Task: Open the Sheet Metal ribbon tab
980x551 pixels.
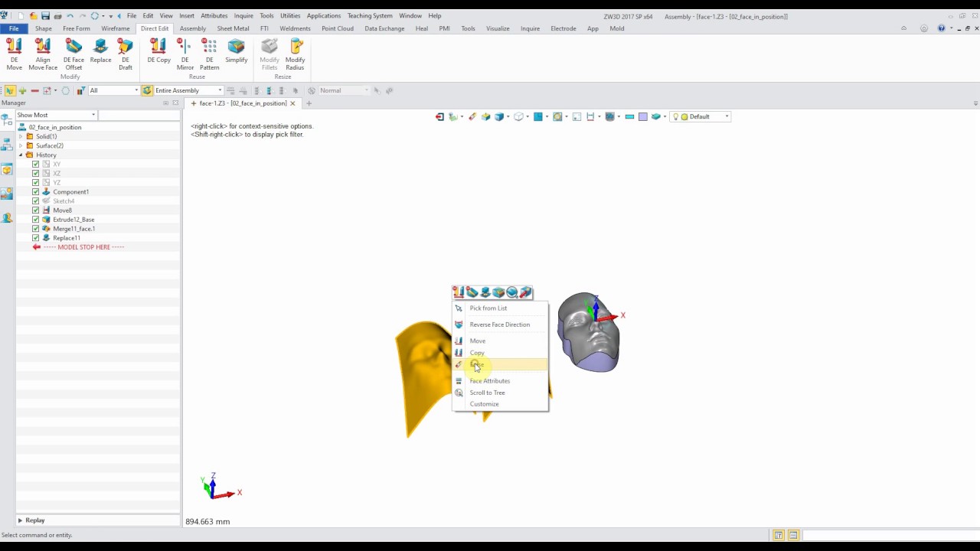Action: 233,28
